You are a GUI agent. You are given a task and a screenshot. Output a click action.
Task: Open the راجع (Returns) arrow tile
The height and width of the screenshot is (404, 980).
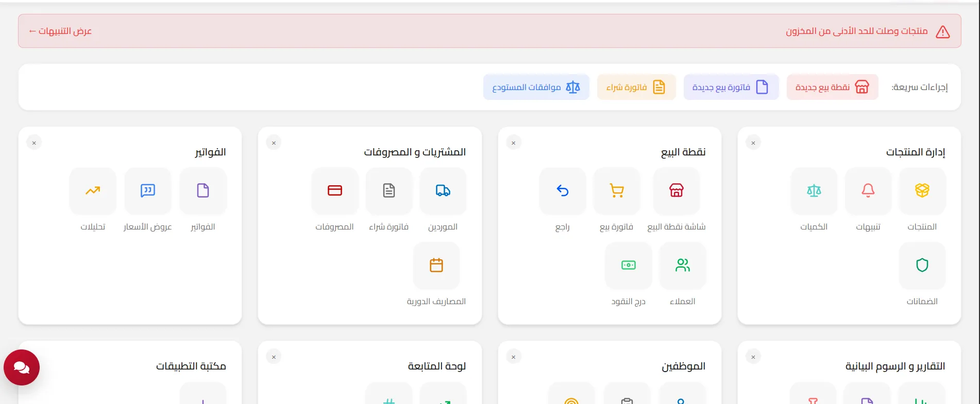coord(562,191)
